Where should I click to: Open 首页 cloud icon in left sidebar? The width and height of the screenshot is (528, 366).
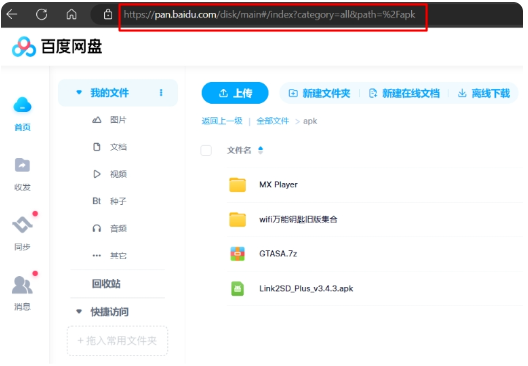[x=22, y=105]
